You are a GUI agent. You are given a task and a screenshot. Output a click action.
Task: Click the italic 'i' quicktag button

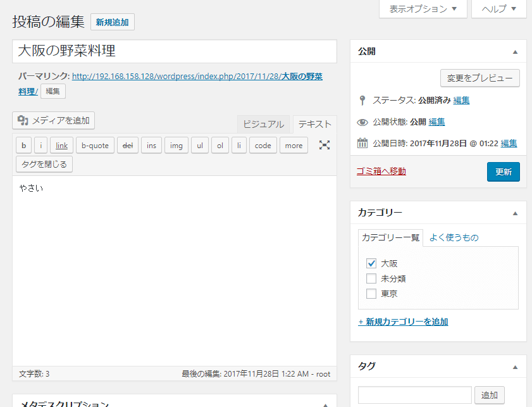40,146
